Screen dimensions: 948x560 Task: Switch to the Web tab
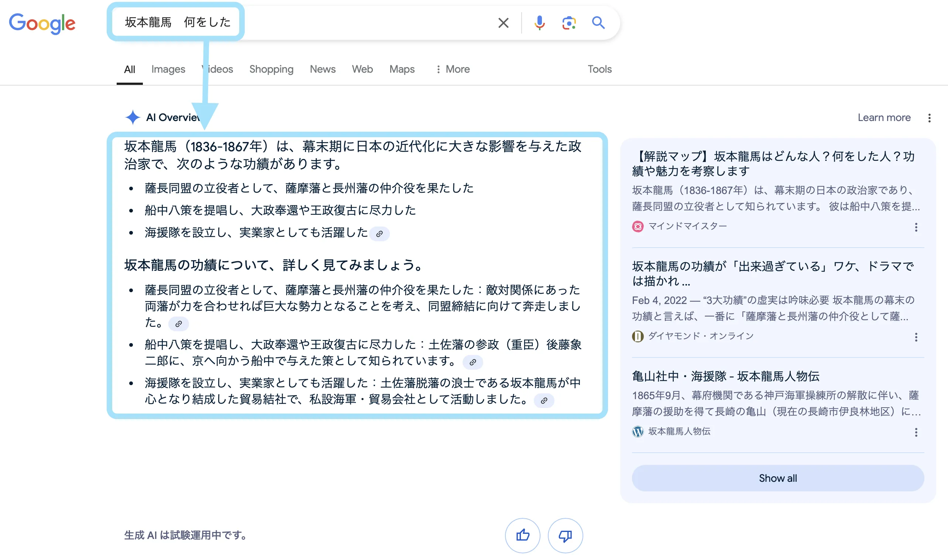[x=363, y=69]
